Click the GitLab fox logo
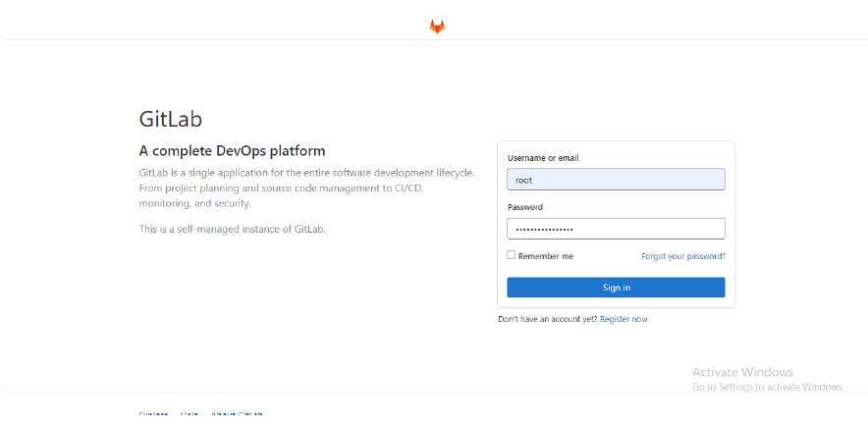Viewport: 868px width, 427px height. (437, 27)
